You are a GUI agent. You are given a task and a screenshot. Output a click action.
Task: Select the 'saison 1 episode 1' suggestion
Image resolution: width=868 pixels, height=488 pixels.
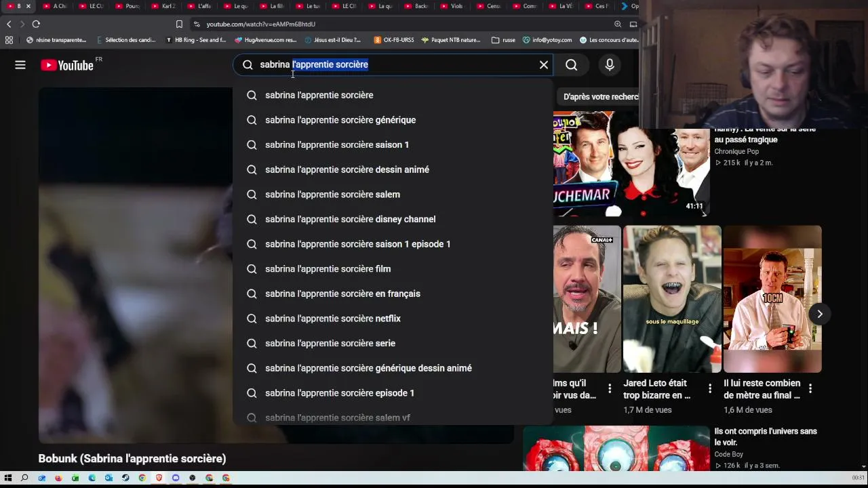(393, 244)
